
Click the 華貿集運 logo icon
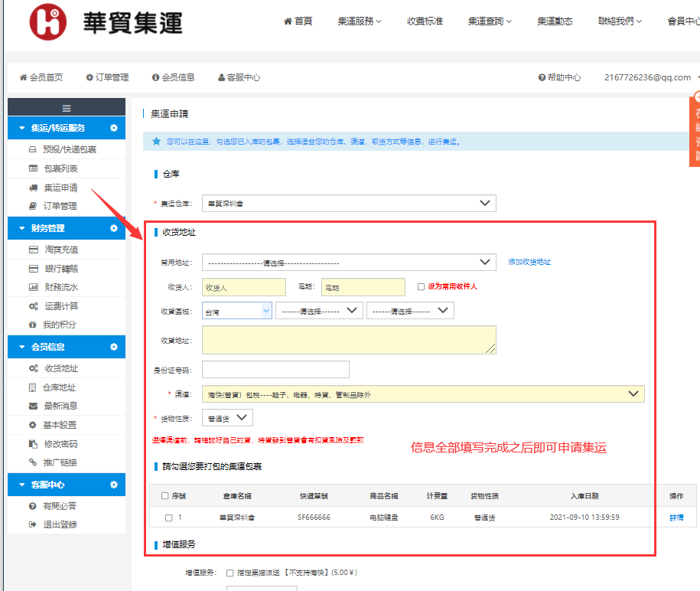click(x=47, y=22)
